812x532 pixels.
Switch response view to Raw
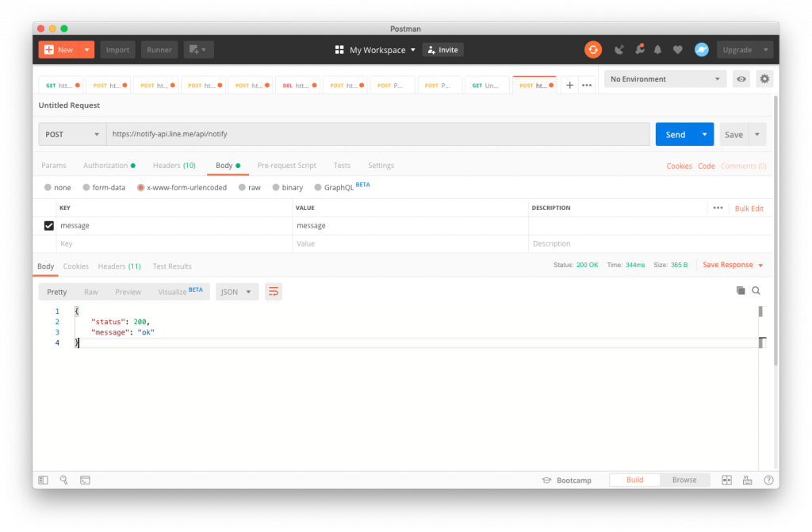[90, 292]
